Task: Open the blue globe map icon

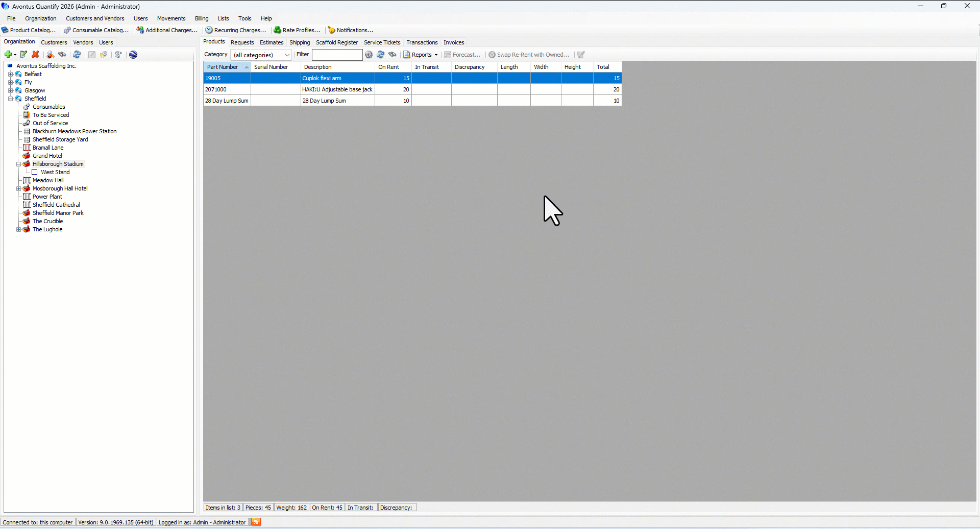Action: (x=133, y=55)
